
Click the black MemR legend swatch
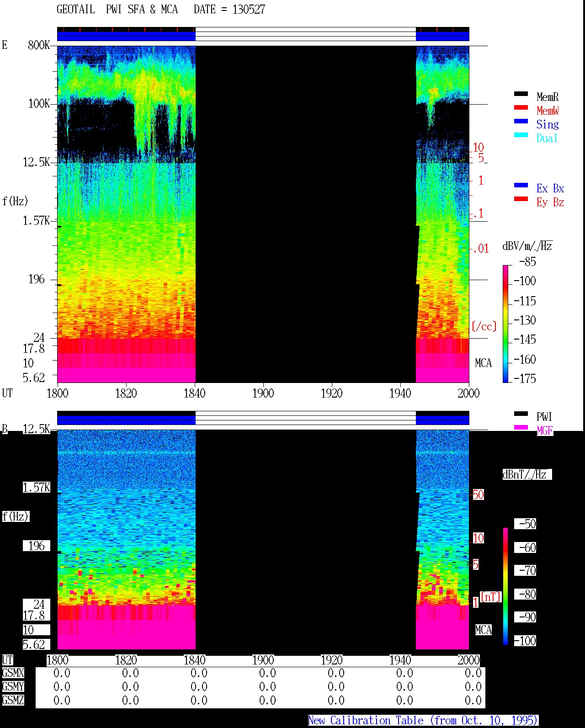click(x=521, y=94)
